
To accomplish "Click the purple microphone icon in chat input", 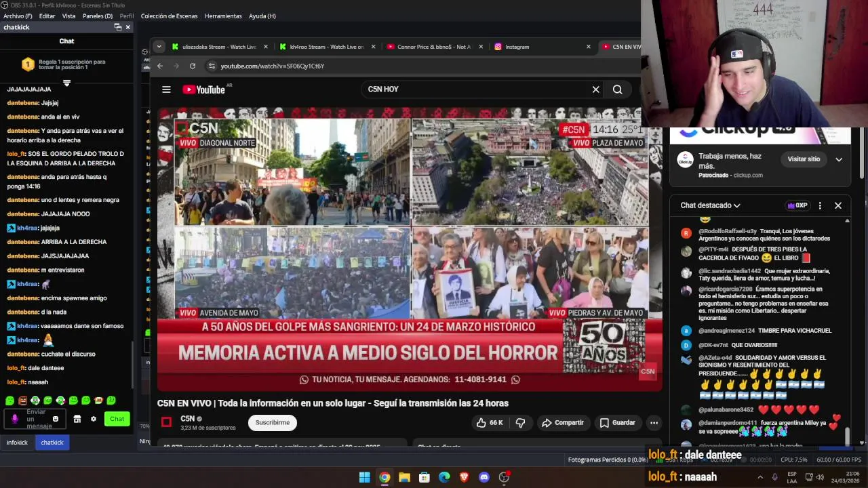I will tap(15, 419).
